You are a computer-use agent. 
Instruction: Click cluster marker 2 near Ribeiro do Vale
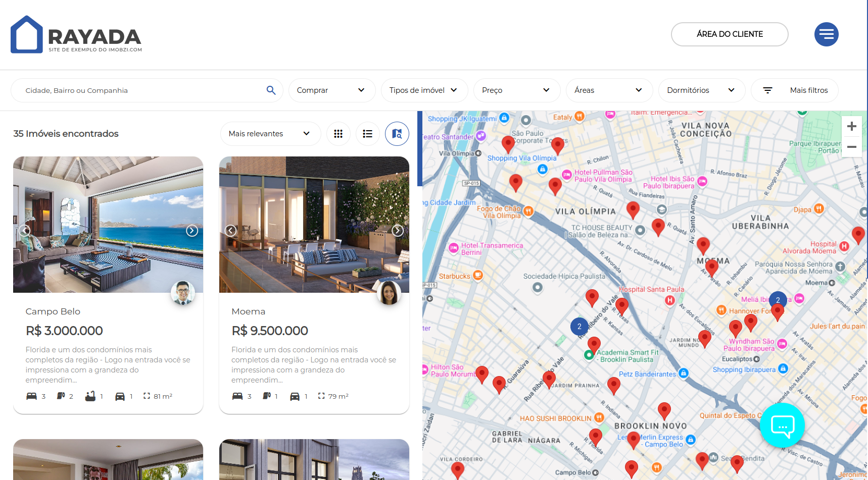click(x=580, y=327)
